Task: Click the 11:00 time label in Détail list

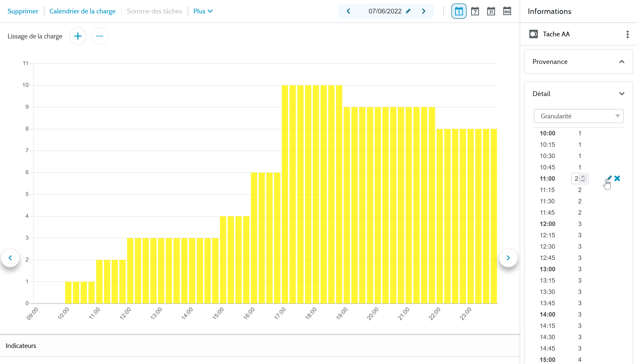Action: tap(548, 179)
